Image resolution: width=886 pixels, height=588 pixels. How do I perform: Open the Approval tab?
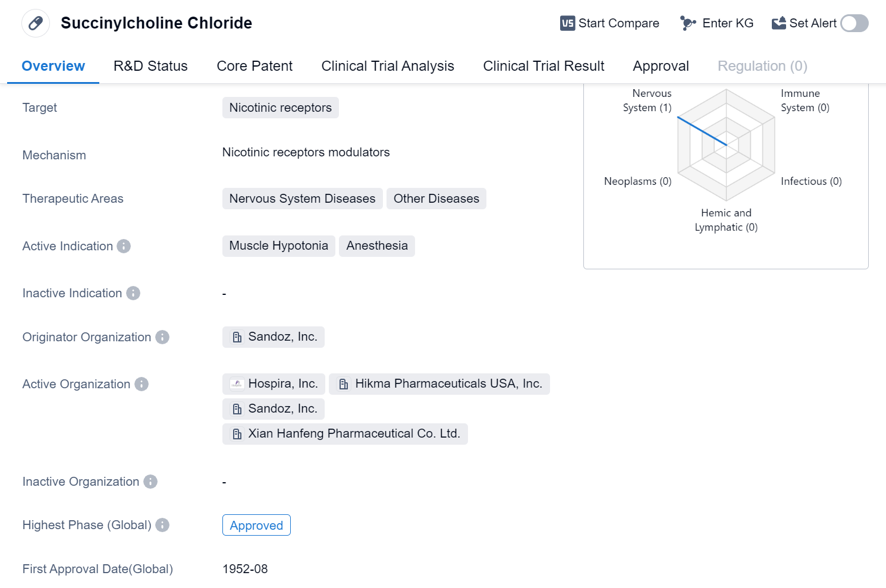click(x=661, y=66)
